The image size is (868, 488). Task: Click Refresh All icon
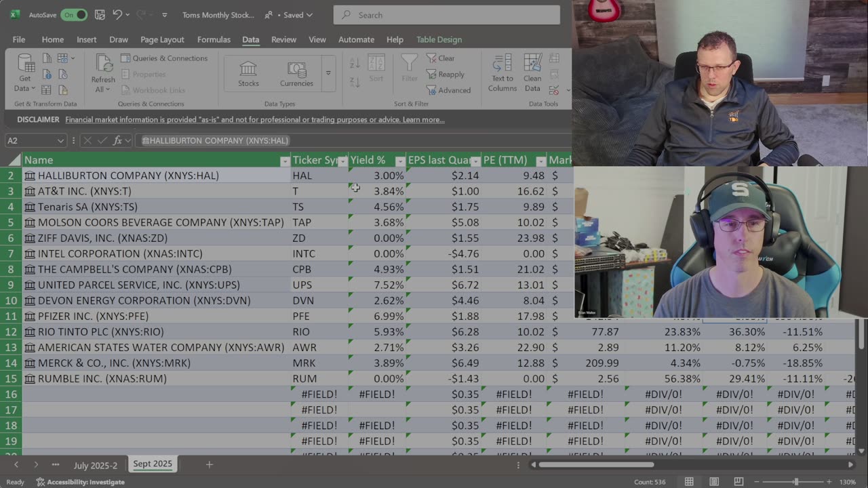pyautogui.click(x=104, y=64)
